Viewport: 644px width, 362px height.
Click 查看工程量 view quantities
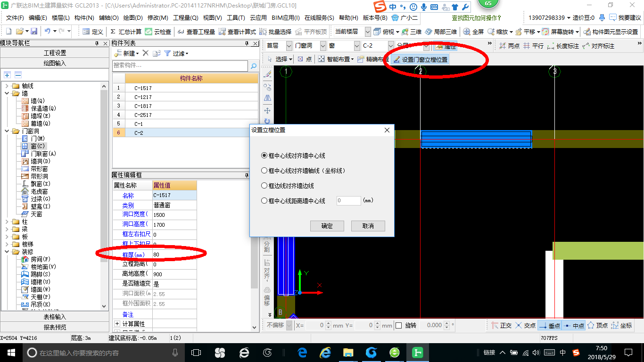click(x=197, y=32)
